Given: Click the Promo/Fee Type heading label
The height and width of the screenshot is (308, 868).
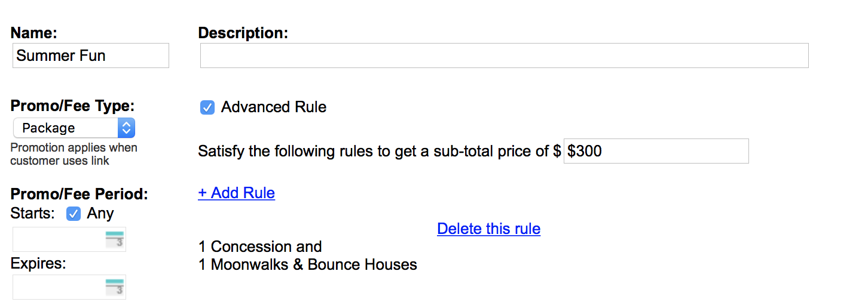Looking at the screenshot, I should 73,106.
